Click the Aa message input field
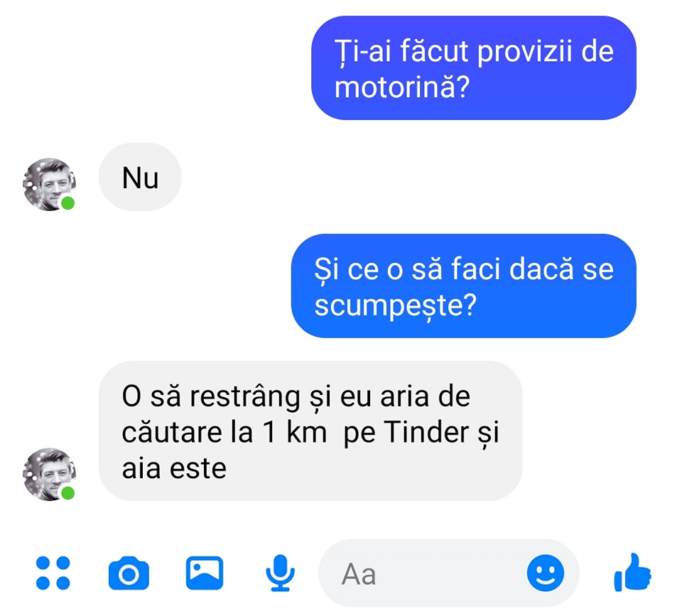Viewport: 682px width, 616px height. click(448, 573)
